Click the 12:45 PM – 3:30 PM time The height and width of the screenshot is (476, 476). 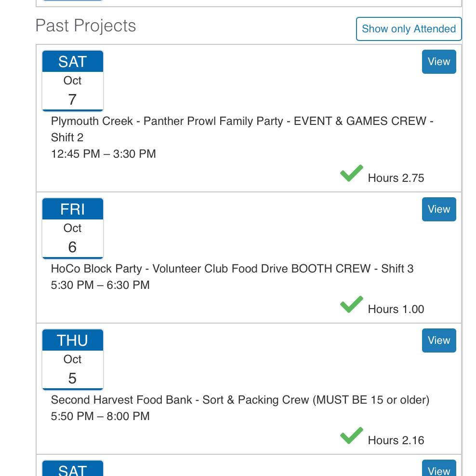(x=104, y=154)
